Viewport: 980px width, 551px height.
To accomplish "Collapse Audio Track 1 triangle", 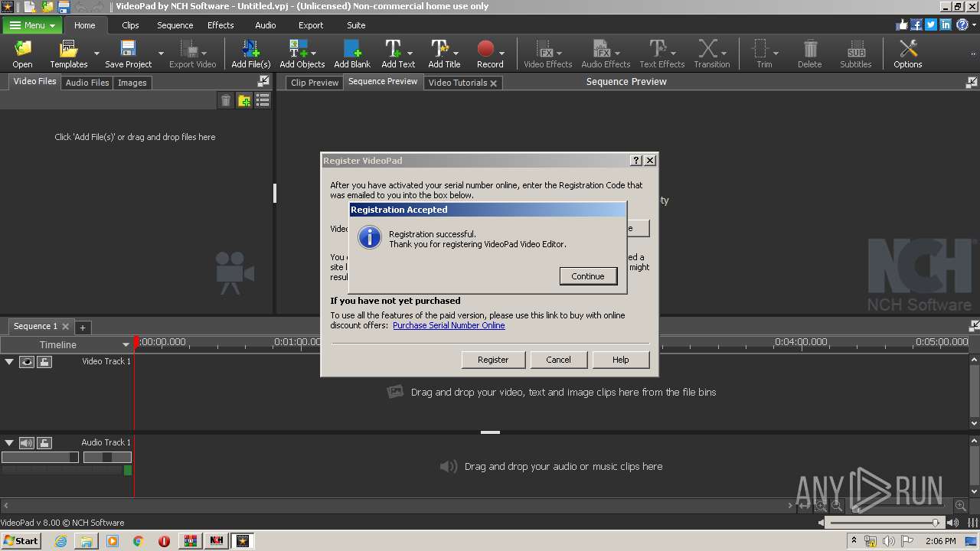I will [x=9, y=442].
